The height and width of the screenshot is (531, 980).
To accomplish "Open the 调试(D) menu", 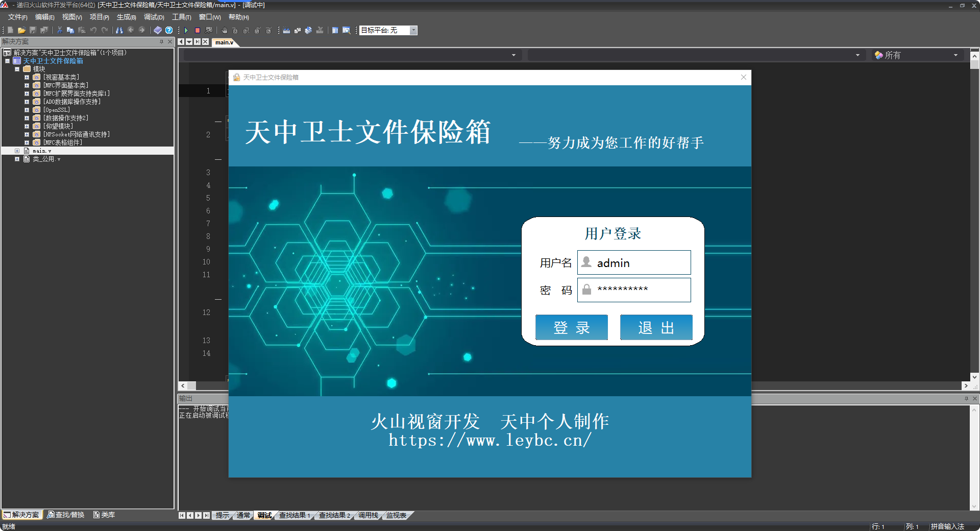I will click(154, 17).
